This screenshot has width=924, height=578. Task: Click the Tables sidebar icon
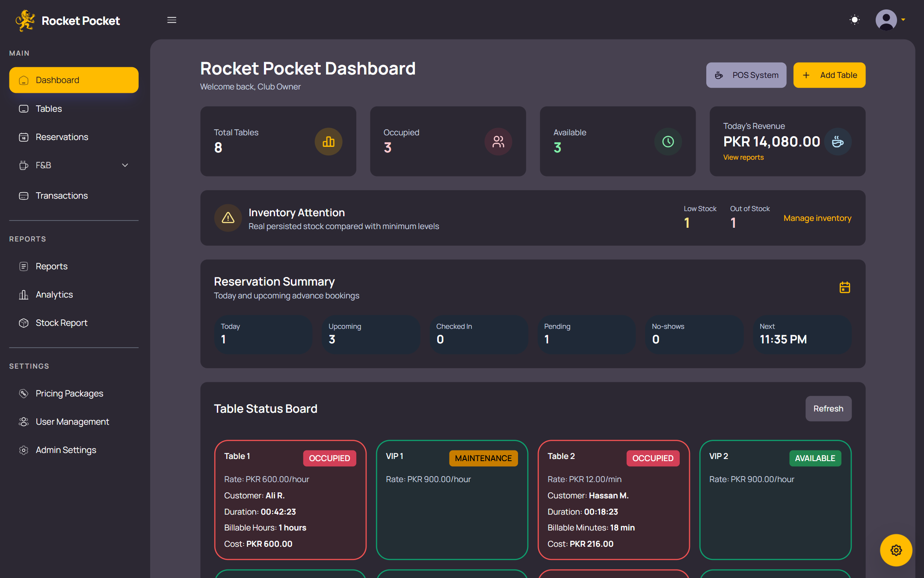24,109
